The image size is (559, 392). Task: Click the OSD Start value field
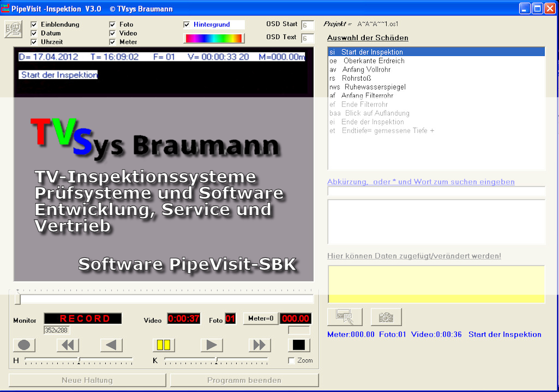(x=307, y=26)
